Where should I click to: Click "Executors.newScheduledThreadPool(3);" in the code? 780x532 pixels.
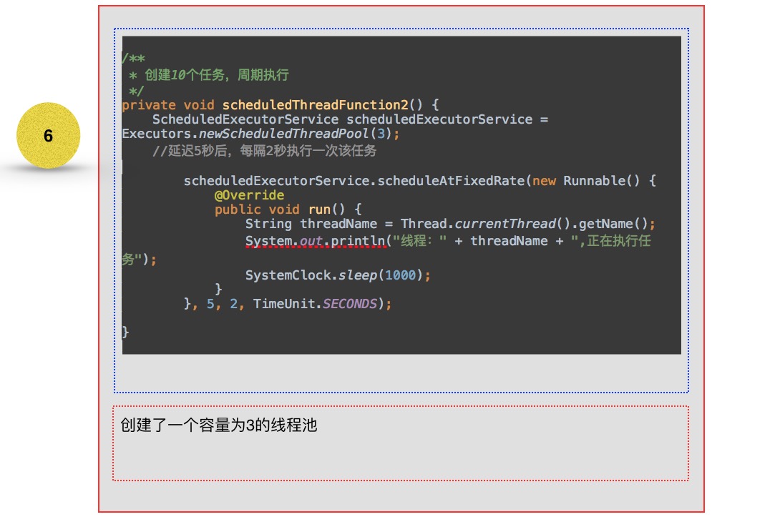pos(260,134)
